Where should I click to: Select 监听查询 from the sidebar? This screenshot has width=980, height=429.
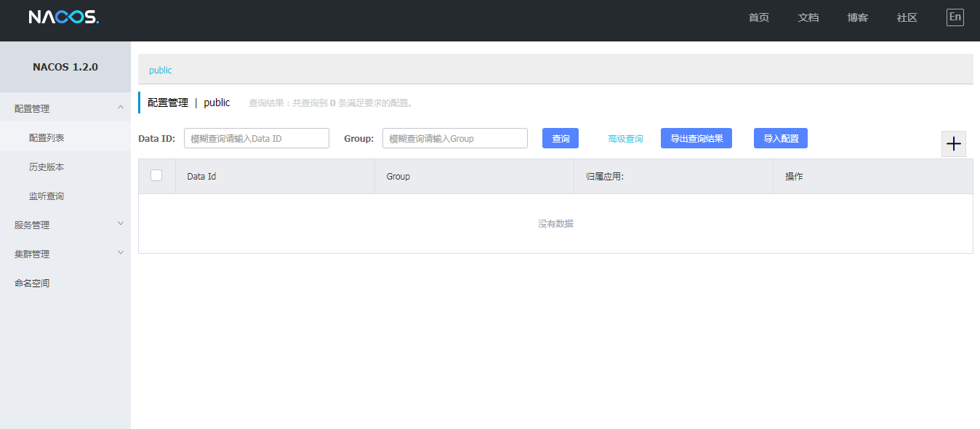pyautogui.click(x=47, y=196)
